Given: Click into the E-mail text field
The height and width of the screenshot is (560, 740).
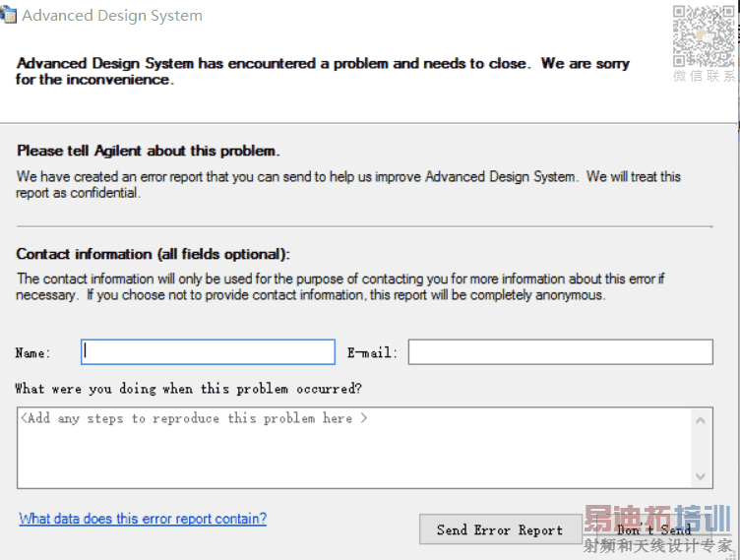Looking at the screenshot, I should click(x=560, y=352).
